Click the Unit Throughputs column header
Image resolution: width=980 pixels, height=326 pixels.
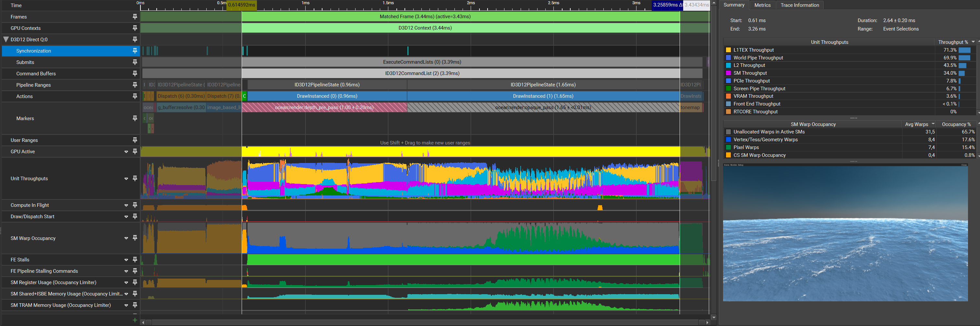point(829,42)
